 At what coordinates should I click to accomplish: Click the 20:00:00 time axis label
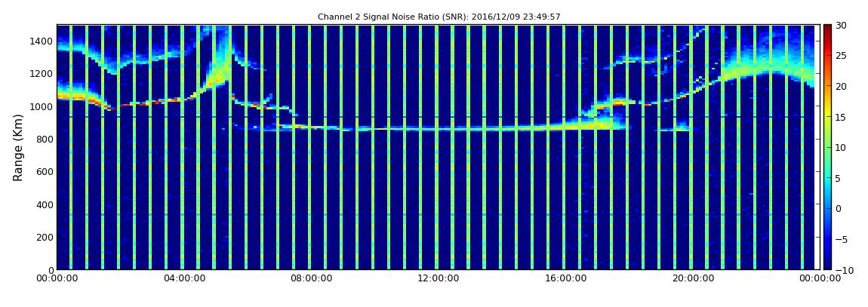click(693, 279)
